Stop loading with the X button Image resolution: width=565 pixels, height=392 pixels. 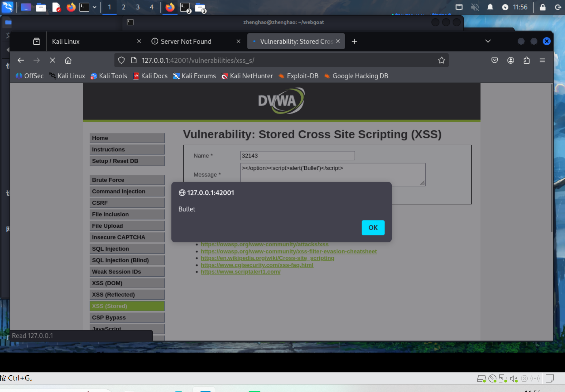click(52, 60)
